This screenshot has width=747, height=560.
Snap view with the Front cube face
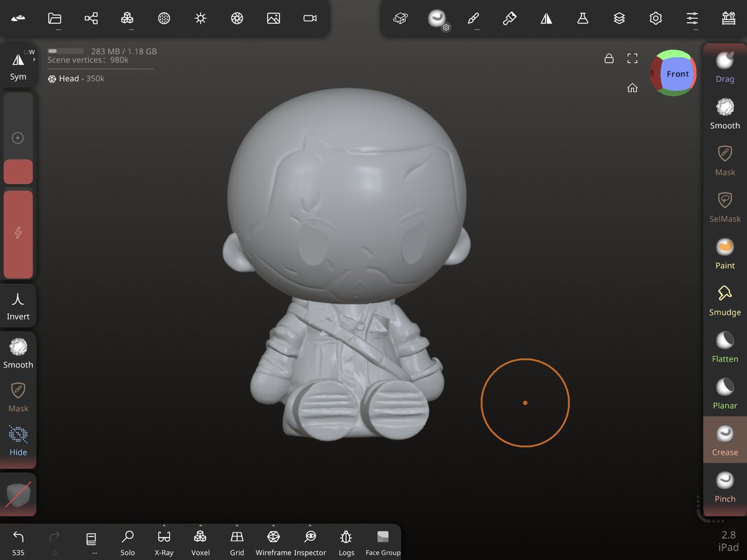[678, 73]
